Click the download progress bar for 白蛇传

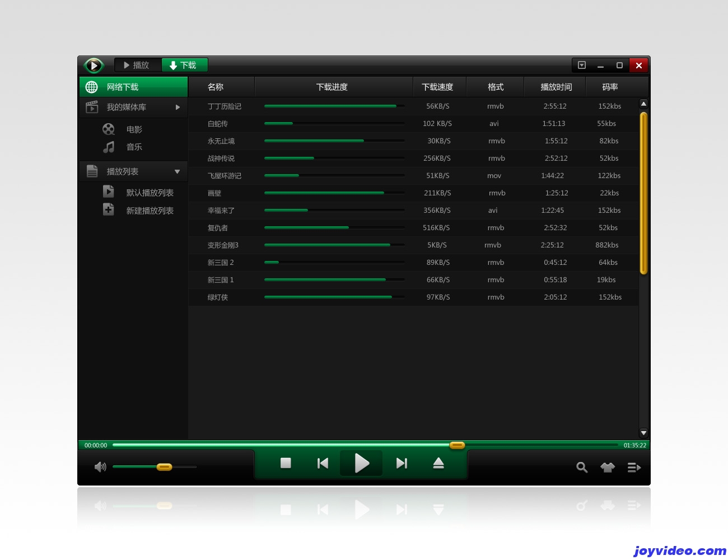point(334,123)
